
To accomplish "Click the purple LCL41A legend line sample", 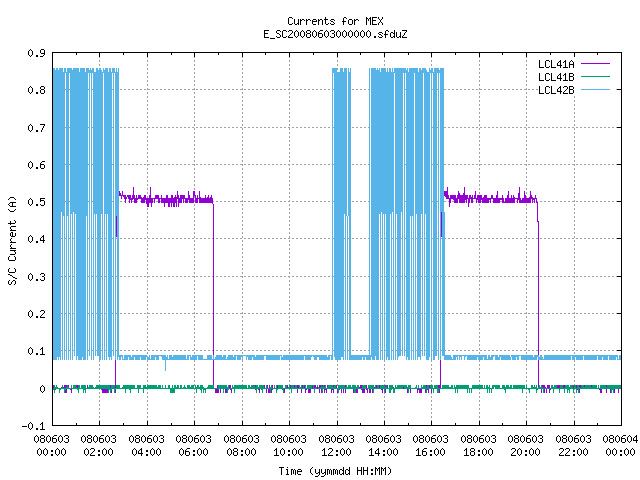I will [x=595, y=64].
